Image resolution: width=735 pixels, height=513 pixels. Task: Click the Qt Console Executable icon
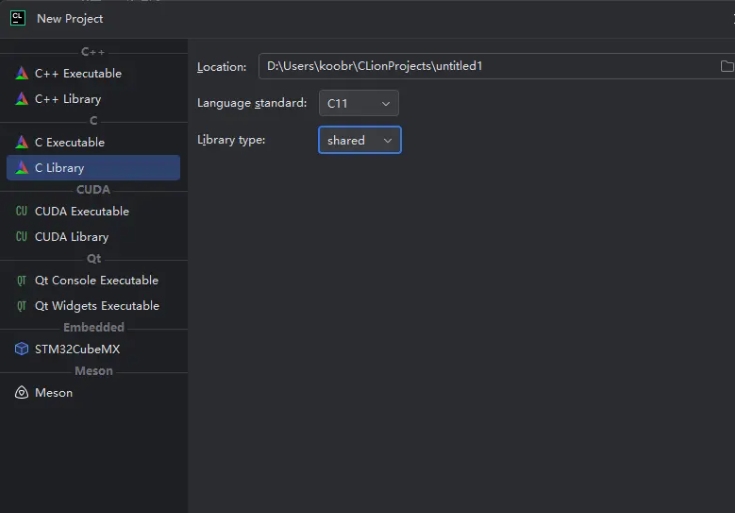(22, 280)
